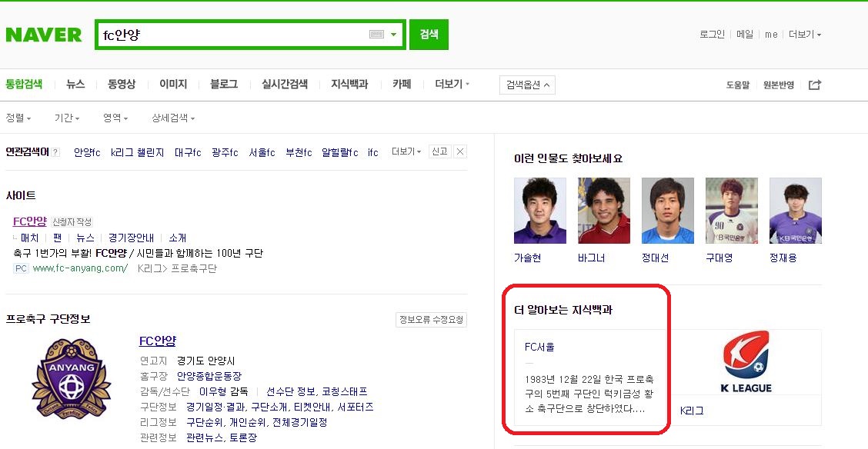Open the 경기일정·결과 link
Viewport: 868px width, 449px height.
[x=216, y=407]
